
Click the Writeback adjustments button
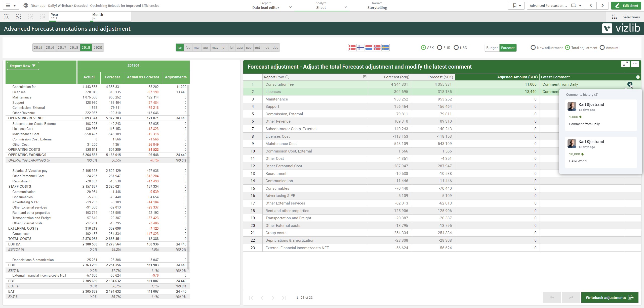(x=610, y=297)
